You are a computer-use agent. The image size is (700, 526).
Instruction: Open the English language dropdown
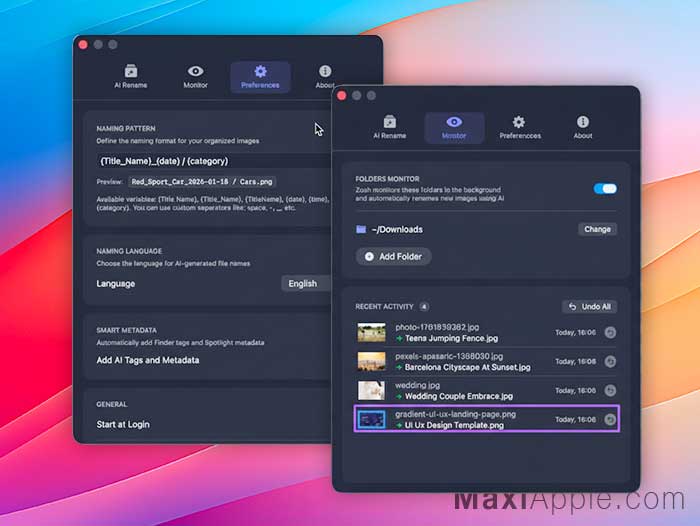[306, 284]
